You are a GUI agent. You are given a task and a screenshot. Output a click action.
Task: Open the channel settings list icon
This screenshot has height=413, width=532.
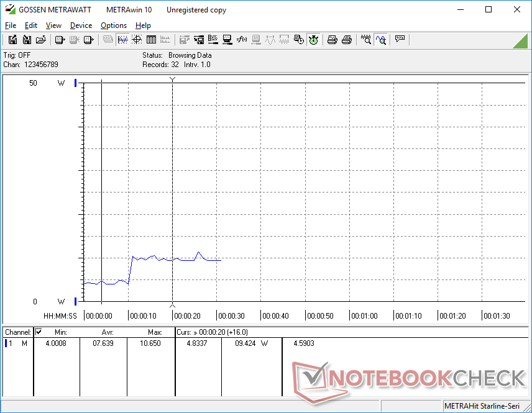point(213,40)
